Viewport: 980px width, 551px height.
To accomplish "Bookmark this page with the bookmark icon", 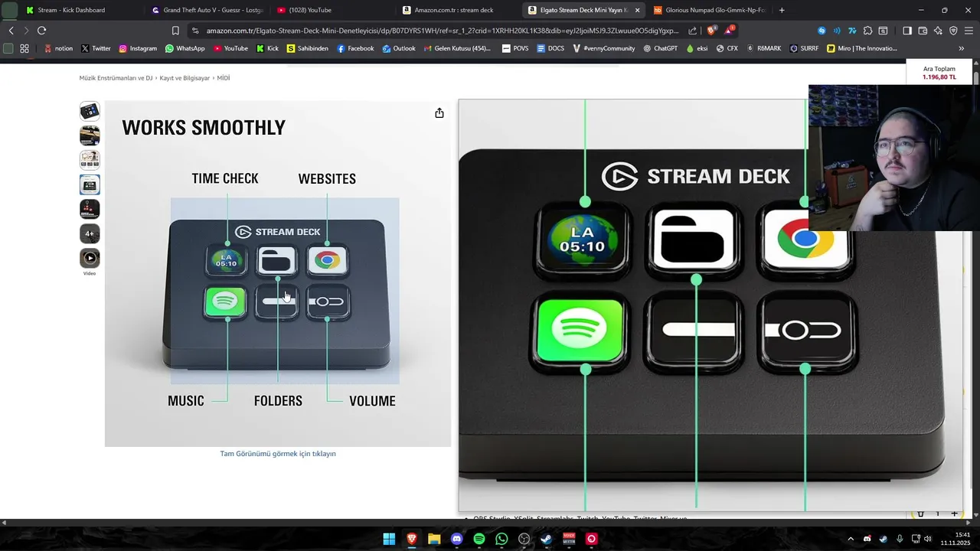I will click(175, 31).
